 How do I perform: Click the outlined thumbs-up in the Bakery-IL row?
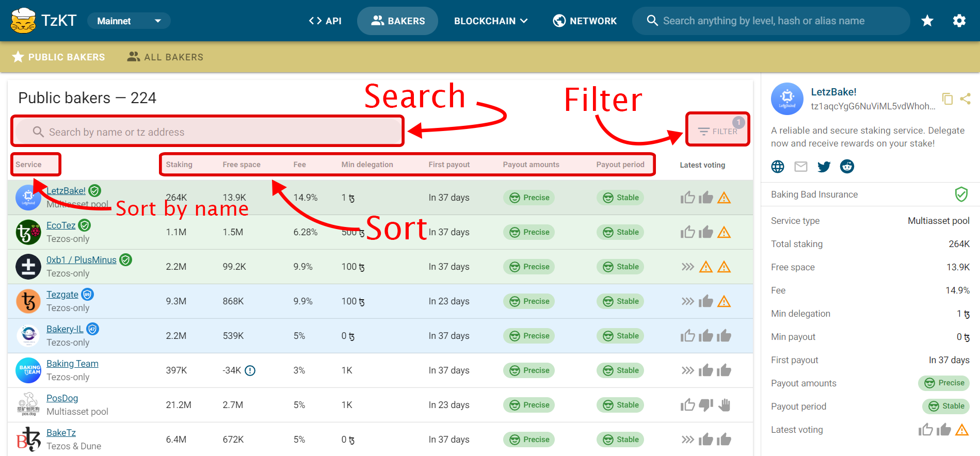[687, 336]
